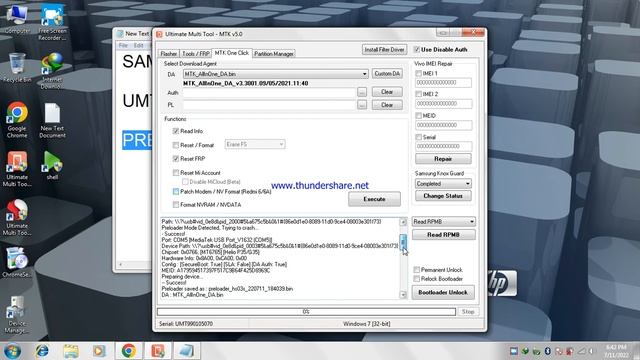Open the ChromeSetup desktop icon
The width and height of the screenshot is (640, 360).
click(x=17, y=263)
